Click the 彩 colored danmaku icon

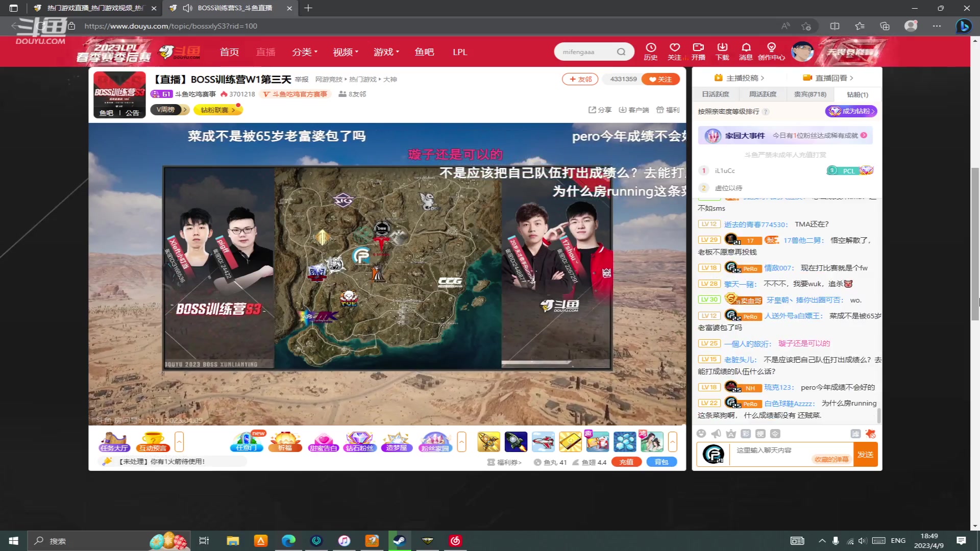pos(746,434)
